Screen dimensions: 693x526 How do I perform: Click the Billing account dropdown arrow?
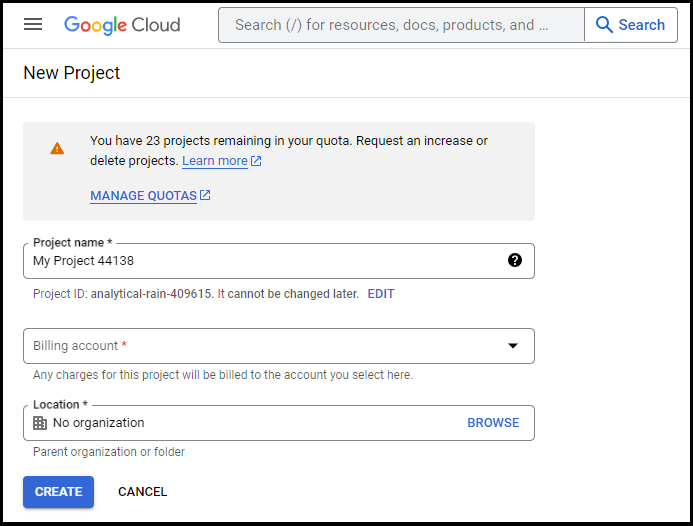coord(513,346)
